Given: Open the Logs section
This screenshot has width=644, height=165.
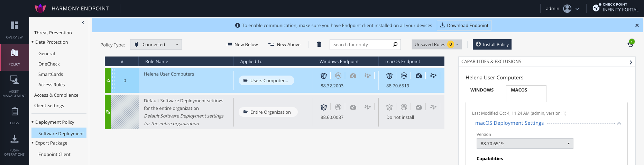Looking at the screenshot, I should pos(14,115).
